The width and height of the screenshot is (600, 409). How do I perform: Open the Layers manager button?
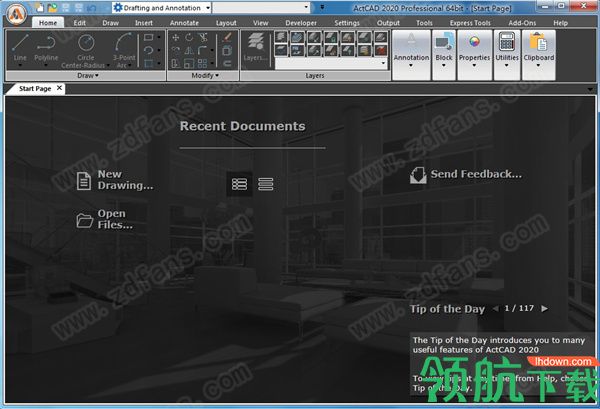255,48
